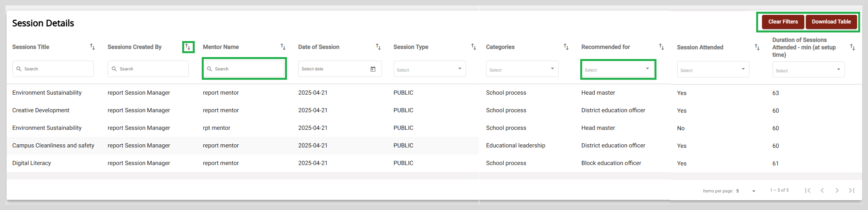868x210 pixels.
Task: Clear all table filters
Action: point(783,22)
